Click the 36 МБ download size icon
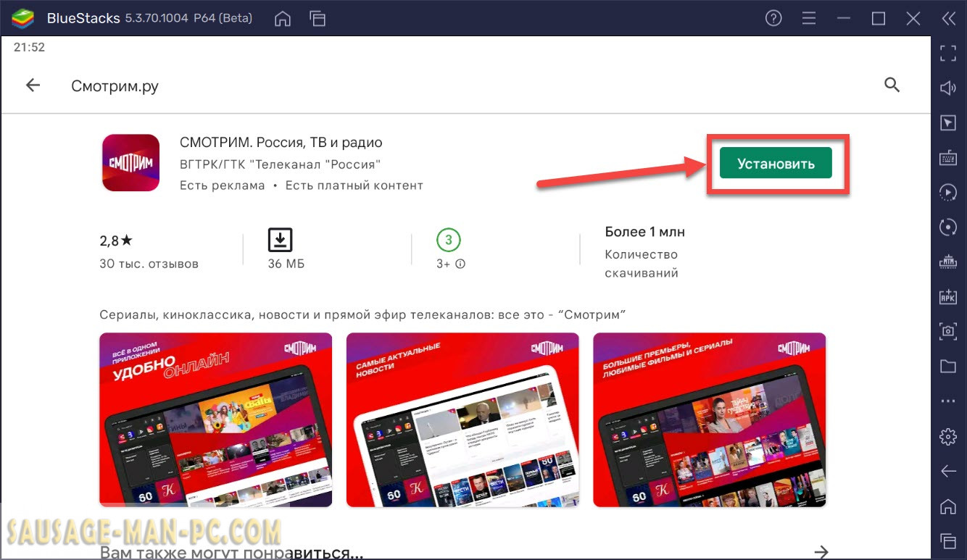Screen dimensions: 967x560 coord(280,239)
